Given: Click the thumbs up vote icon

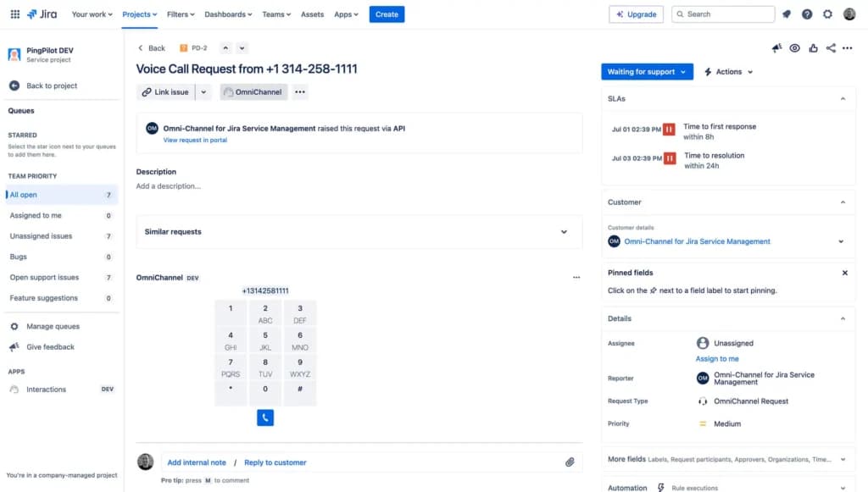Looking at the screenshot, I should click(x=813, y=48).
